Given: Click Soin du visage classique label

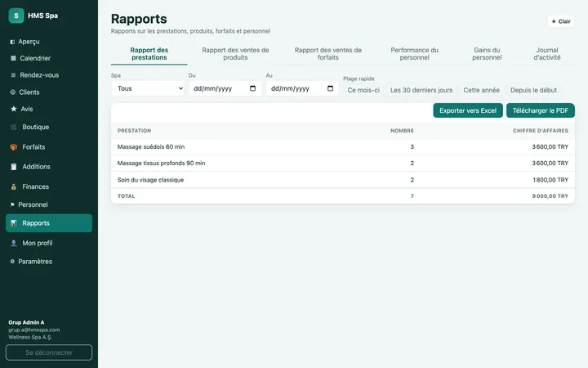Looking at the screenshot, I should click(x=151, y=180).
